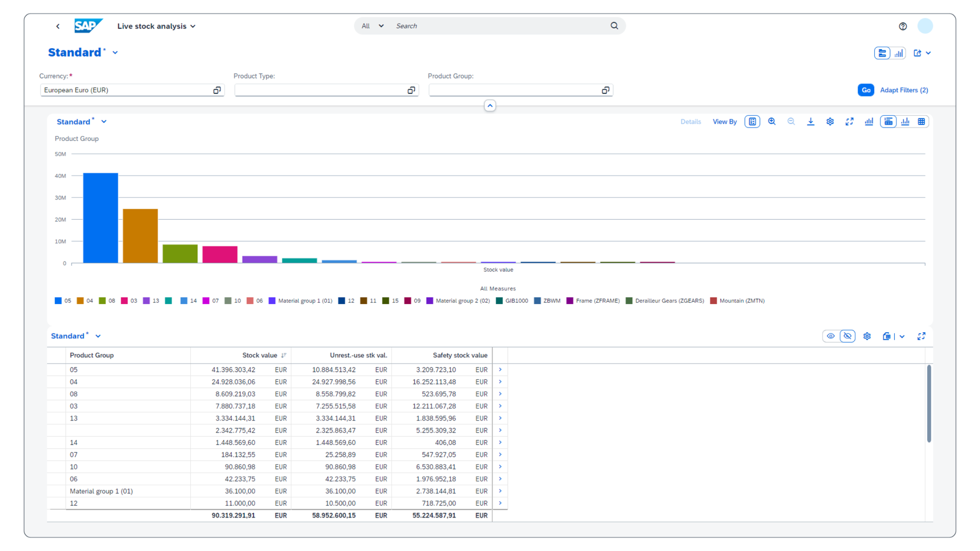Viewport: 980px width, 551px height.
Task: Download the chart
Action: [811, 122]
